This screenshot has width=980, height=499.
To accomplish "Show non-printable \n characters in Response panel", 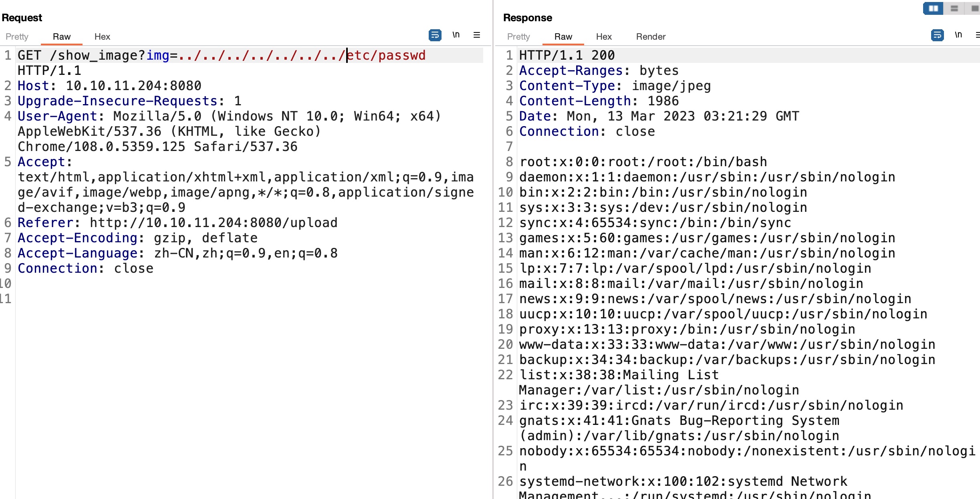I will click(x=958, y=35).
